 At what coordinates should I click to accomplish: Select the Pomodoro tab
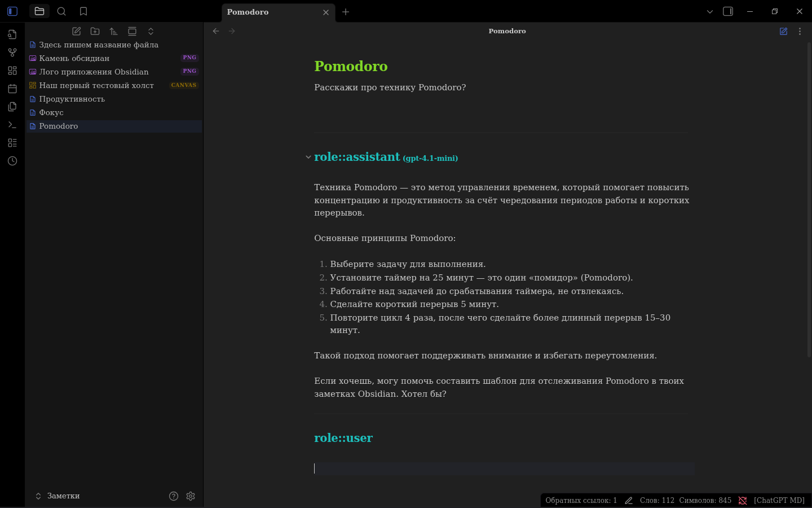(x=271, y=12)
